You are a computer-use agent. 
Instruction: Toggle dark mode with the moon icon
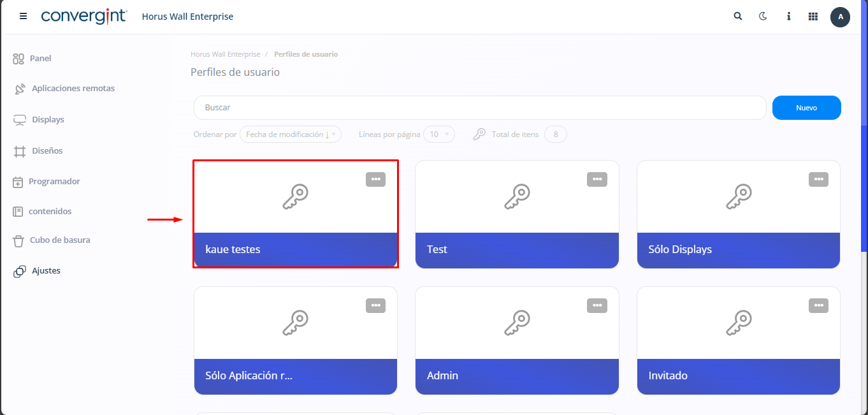[763, 16]
